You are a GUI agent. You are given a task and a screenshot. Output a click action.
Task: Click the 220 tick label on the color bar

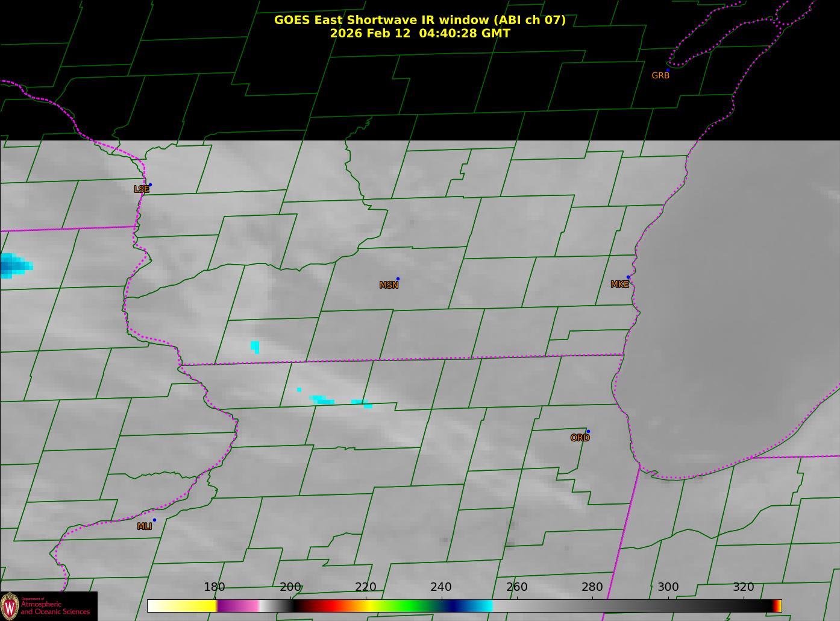tap(366, 587)
